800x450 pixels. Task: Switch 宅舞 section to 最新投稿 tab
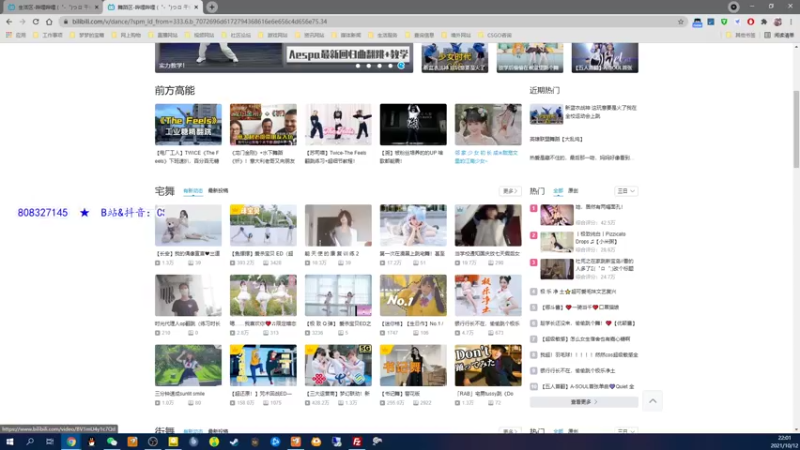coord(218,191)
